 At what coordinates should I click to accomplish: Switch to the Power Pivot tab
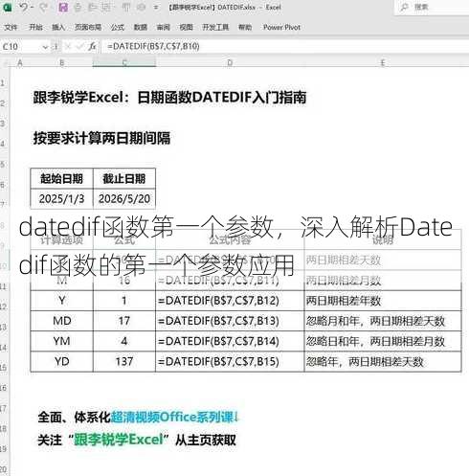281,28
